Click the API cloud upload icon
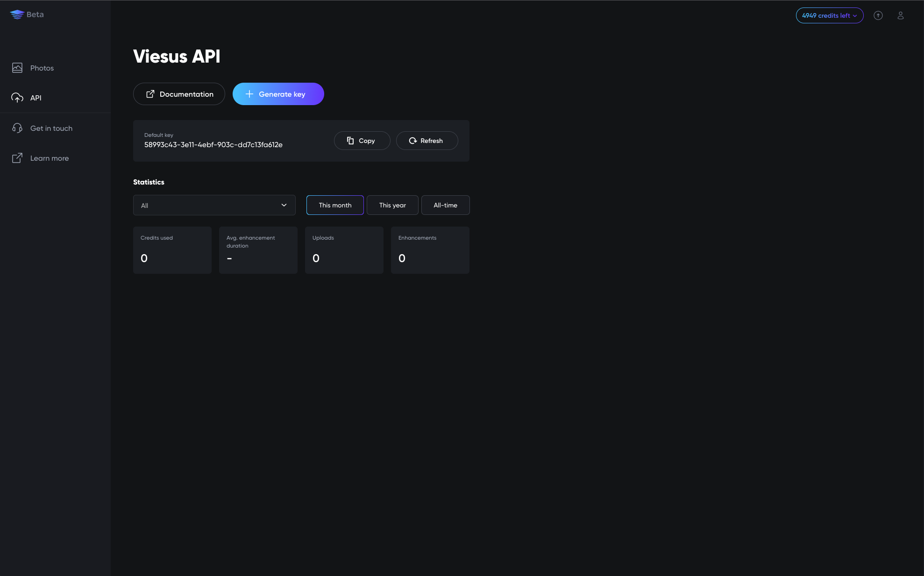Image resolution: width=924 pixels, height=576 pixels. pyautogui.click(x=17, y=98)
